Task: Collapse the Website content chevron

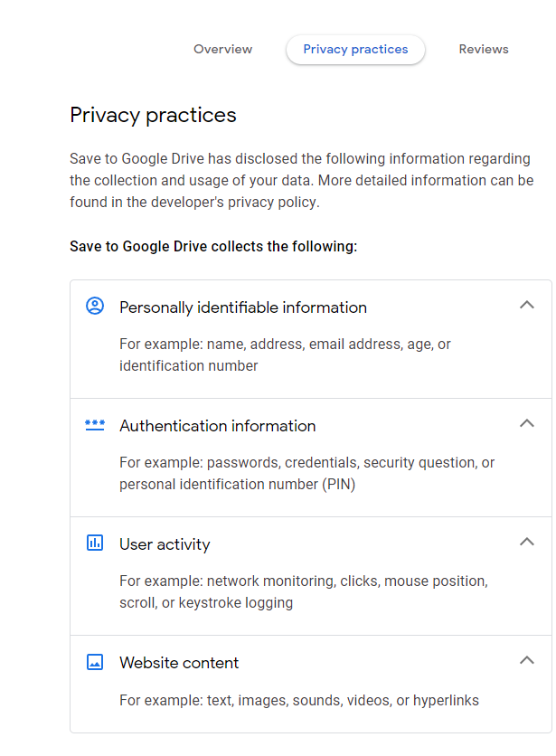Action: 527,660
